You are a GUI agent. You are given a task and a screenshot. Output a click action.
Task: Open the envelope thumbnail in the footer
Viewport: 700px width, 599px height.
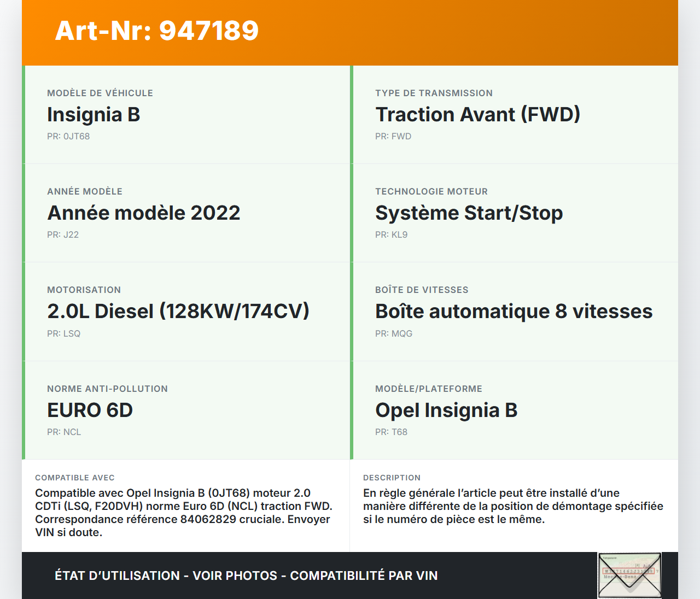coord(629,575)
